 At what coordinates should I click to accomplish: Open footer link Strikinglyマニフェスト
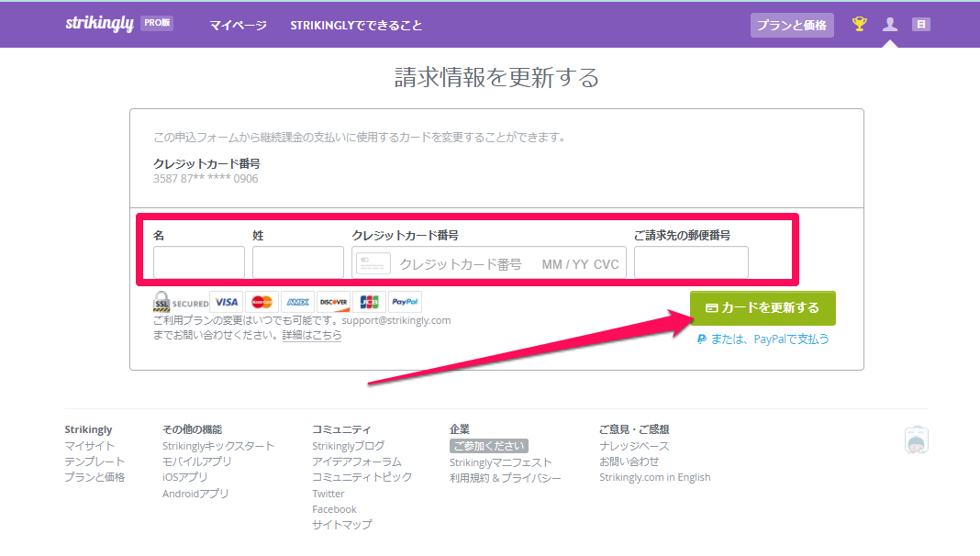click(501, 462)
